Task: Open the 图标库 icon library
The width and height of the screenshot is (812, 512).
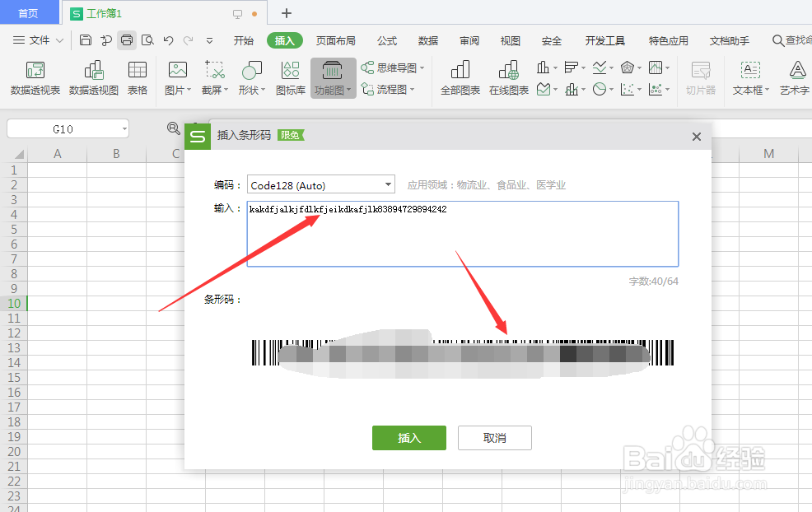Action: coord(291,77)
